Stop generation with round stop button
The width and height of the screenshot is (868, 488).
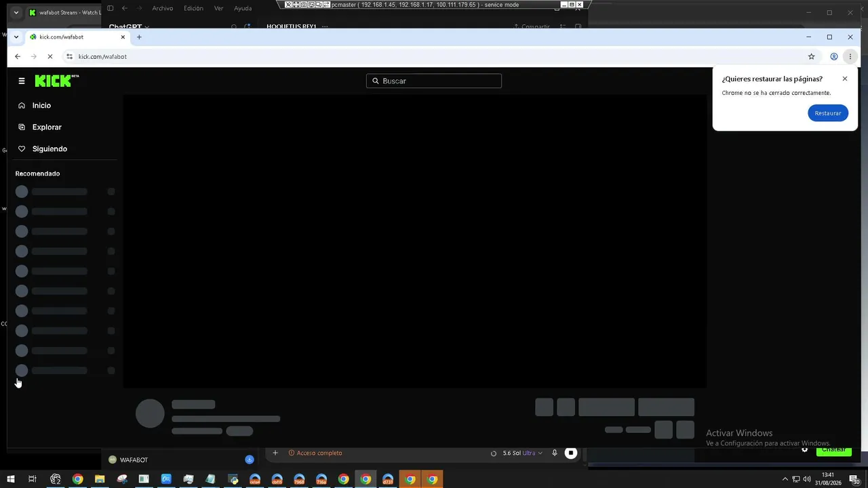(x=571, y=453)
